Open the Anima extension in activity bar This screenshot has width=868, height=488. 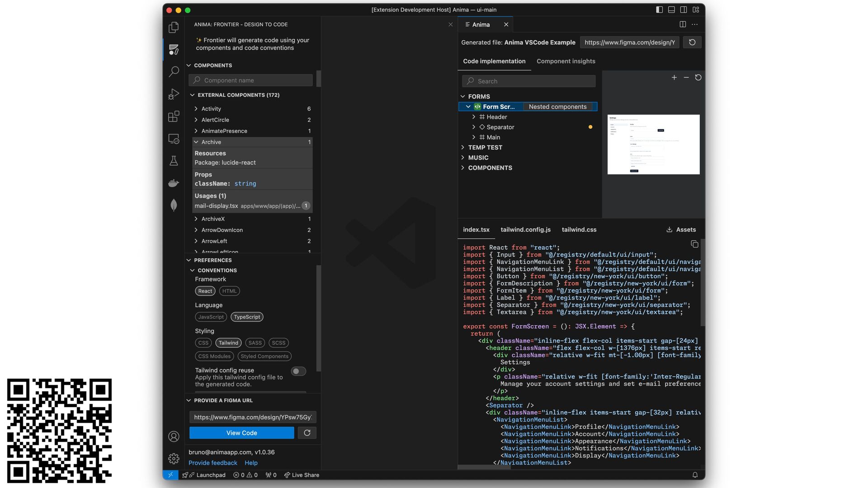pyautogui.click(x=174, y=49)
